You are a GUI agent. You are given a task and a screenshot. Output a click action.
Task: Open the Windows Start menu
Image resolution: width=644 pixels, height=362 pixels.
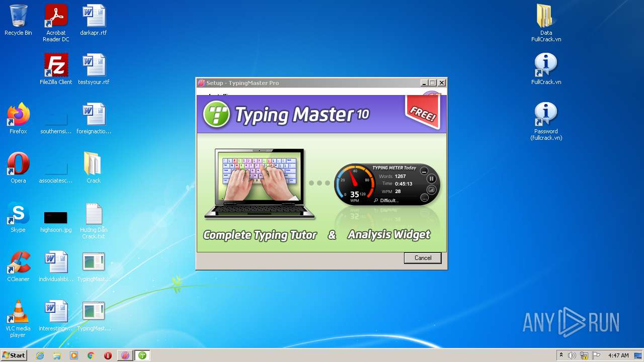pyautogui.click(x=14, y=355)
